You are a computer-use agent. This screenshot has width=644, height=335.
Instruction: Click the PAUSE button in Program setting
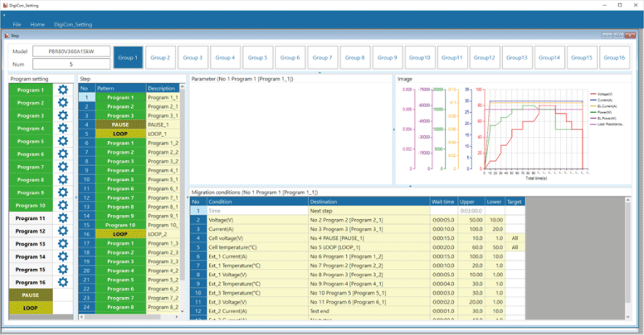tap(30, 296)
